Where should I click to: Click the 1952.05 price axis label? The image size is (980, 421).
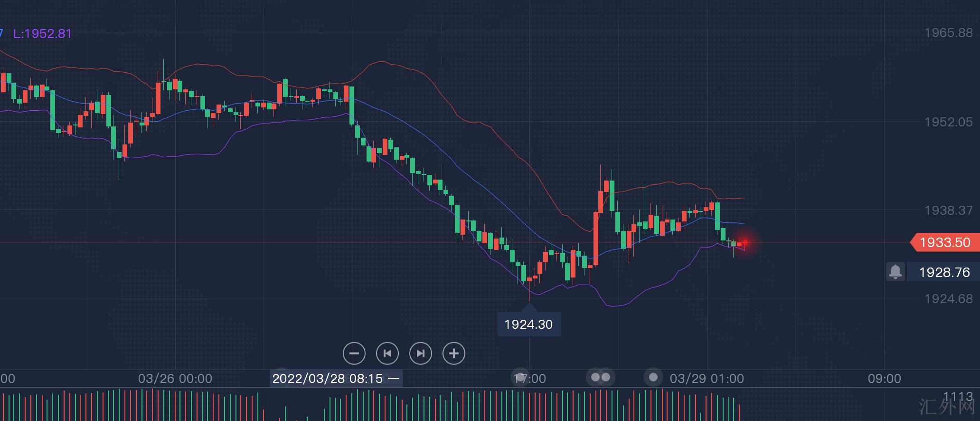coord(948,122)
